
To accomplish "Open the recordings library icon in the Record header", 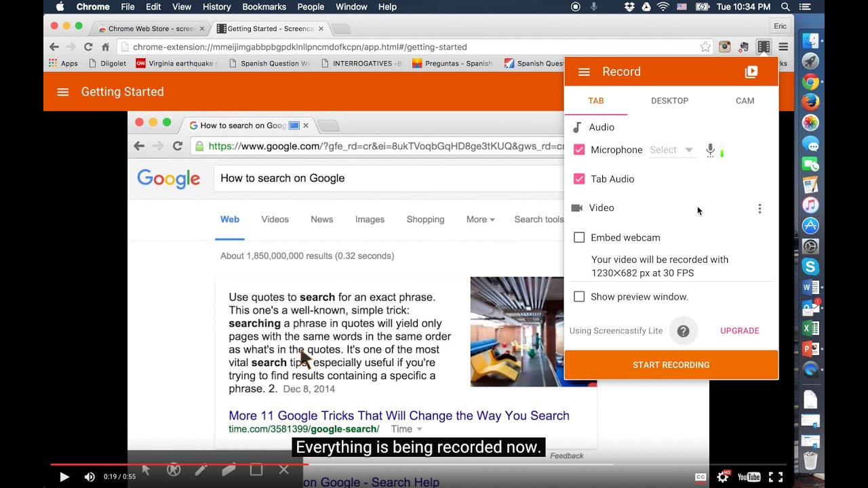I will tap(751, 72).
